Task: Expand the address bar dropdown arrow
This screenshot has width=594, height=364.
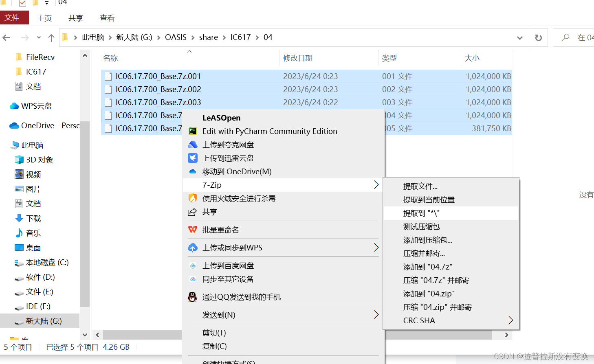Action: (520, 37)
